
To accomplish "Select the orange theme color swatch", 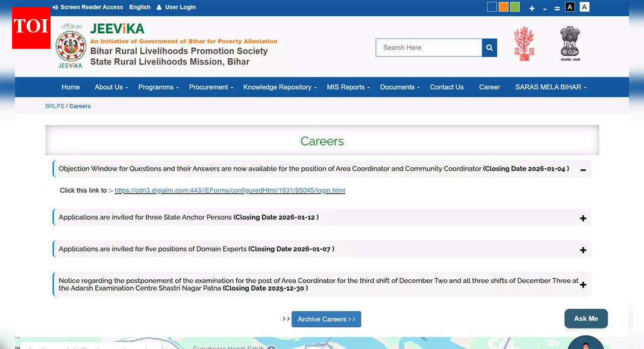I will [x=503, y=7].
